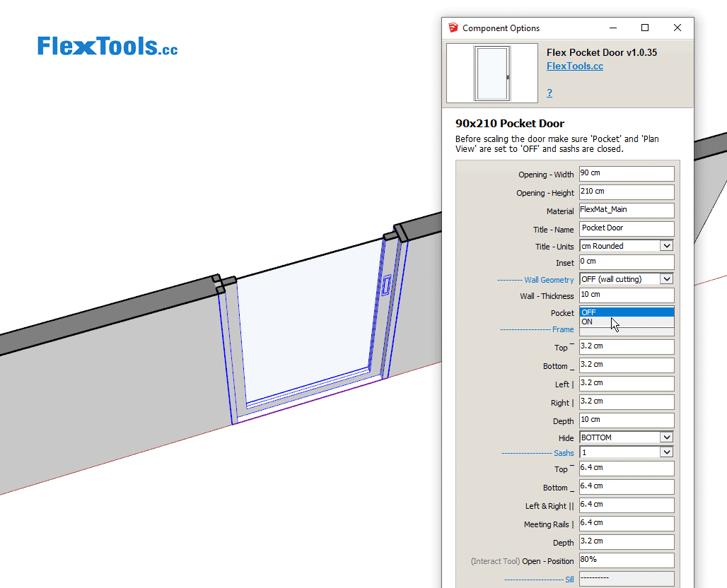This screenshot has height=588, width=727.
Task: Select OFF in the Pocket dropdown list
Action: 627,312
